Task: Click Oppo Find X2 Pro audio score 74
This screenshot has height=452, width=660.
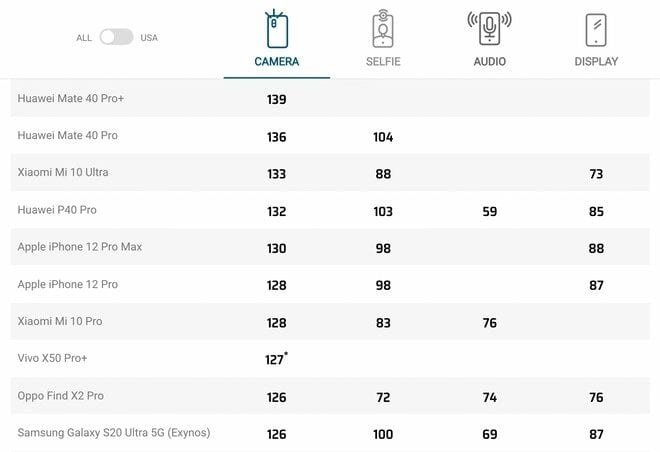Action: [x=489, y=397]
